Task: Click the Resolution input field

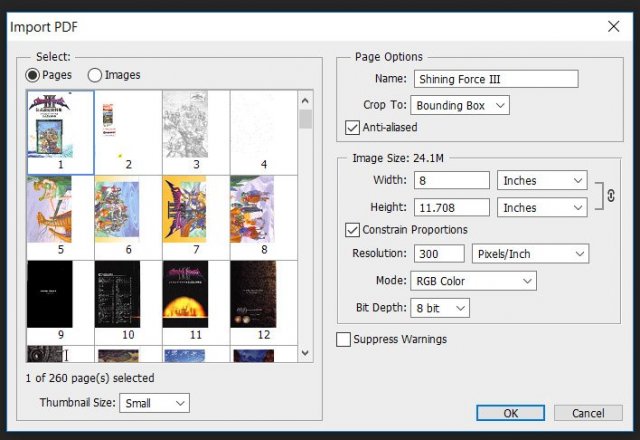Action: point(439,253)
